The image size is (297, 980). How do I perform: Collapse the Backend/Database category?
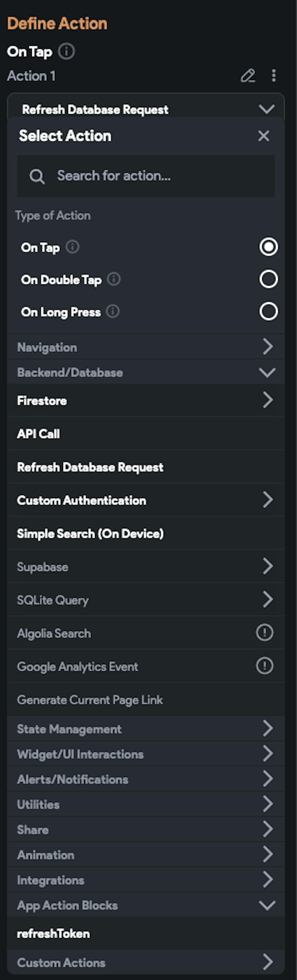click(146, 372)
